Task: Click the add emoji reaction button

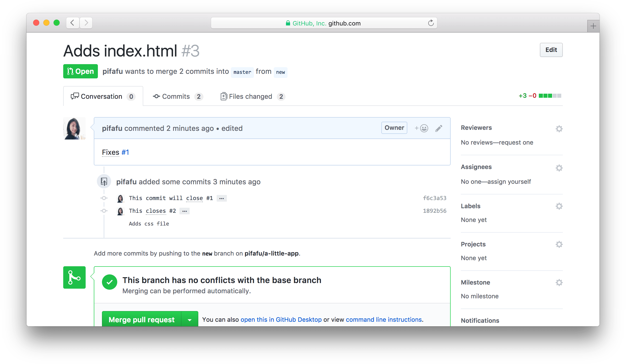Action: pos(421,128)
